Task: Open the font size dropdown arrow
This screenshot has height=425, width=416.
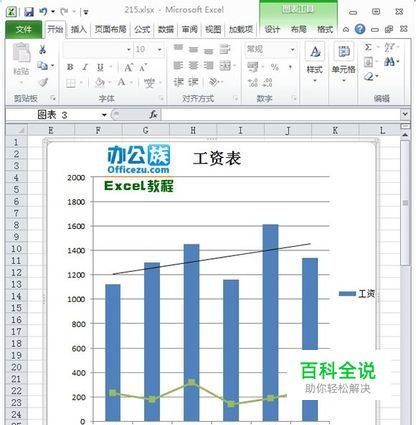Action: (160, 50)
